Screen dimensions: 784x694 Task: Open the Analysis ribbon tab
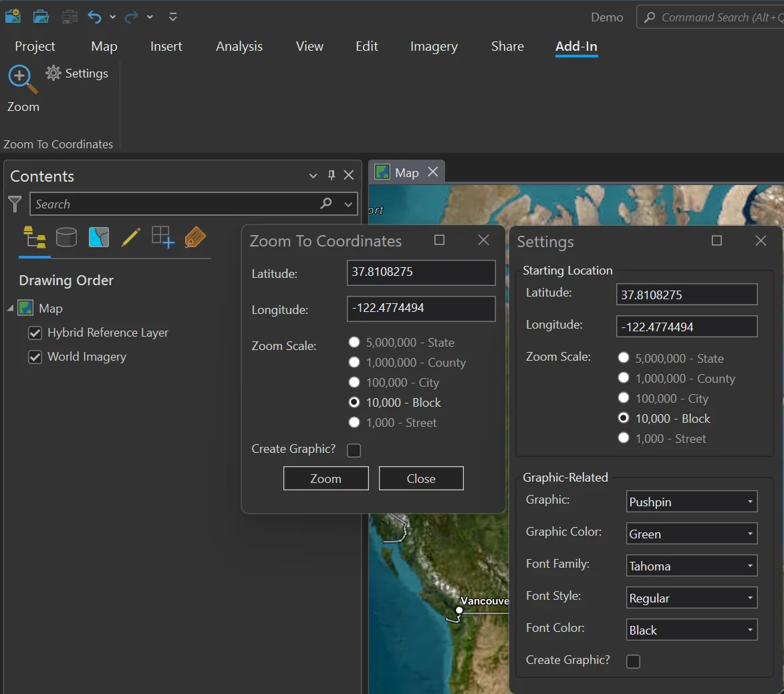pyautogui.click(x=239, y=46)
